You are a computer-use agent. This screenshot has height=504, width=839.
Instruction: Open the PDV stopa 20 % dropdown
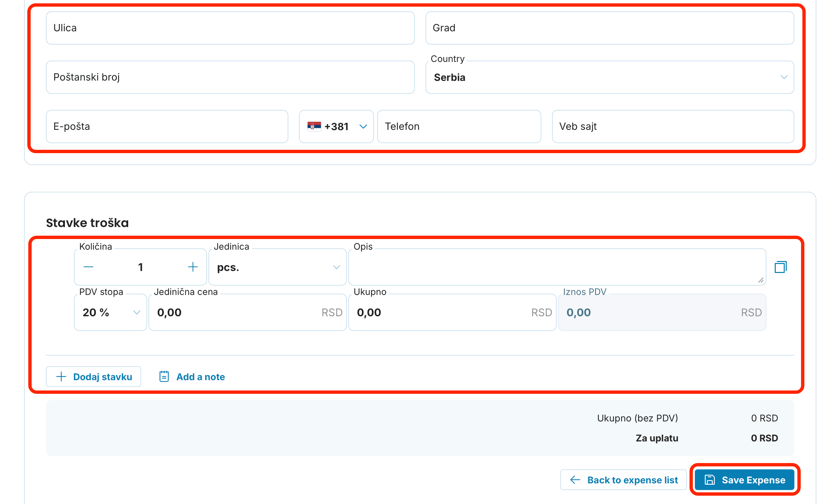coord(111,313)
